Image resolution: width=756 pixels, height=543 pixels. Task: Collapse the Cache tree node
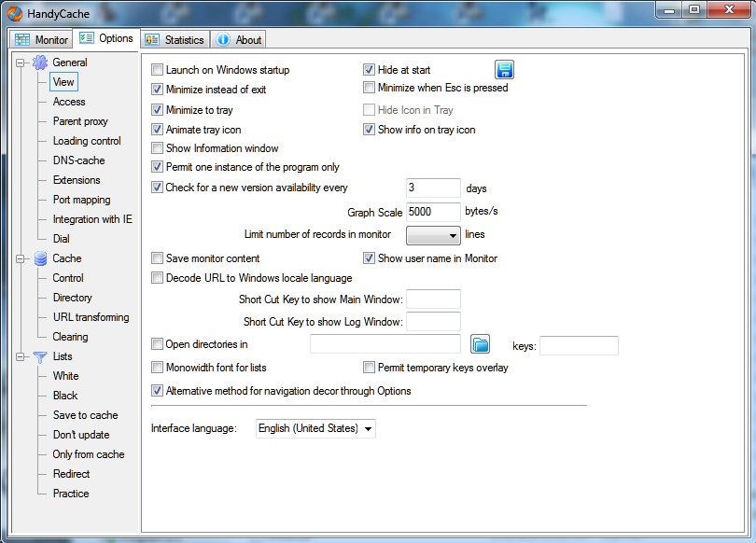[20, 258]
